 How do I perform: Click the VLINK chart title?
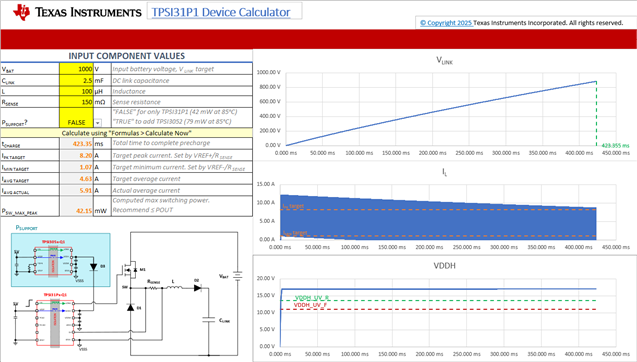pos(444,61)
